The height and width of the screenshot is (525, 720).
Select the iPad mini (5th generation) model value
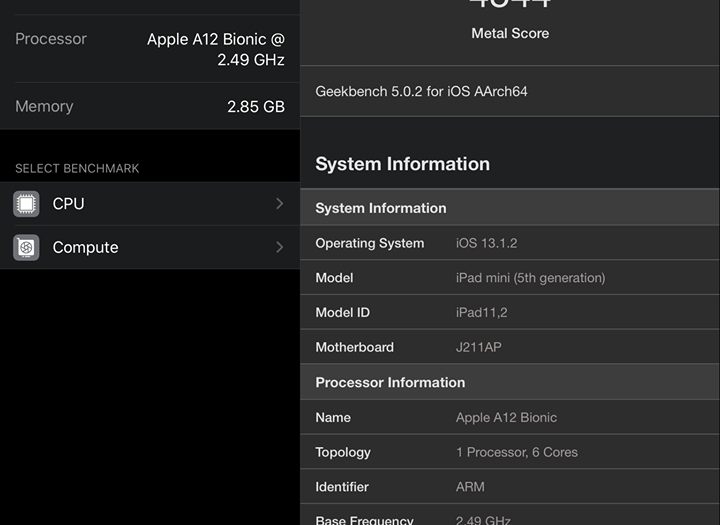(530, 278)
